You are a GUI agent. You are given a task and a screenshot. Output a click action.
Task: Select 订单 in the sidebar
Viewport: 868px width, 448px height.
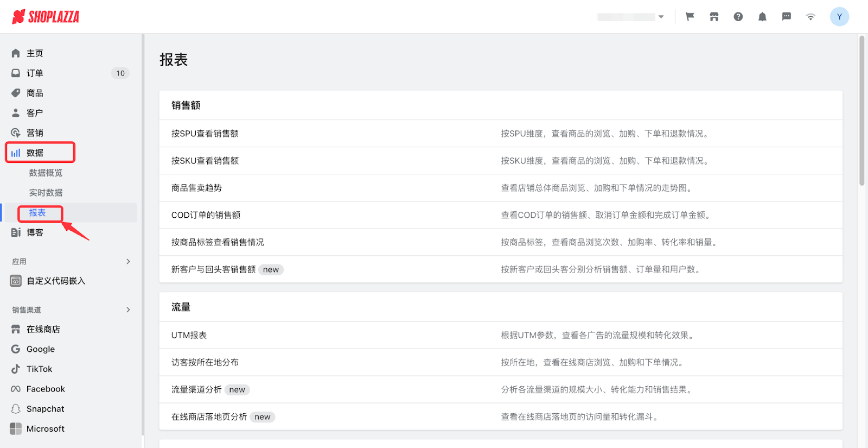coord(35,73)
